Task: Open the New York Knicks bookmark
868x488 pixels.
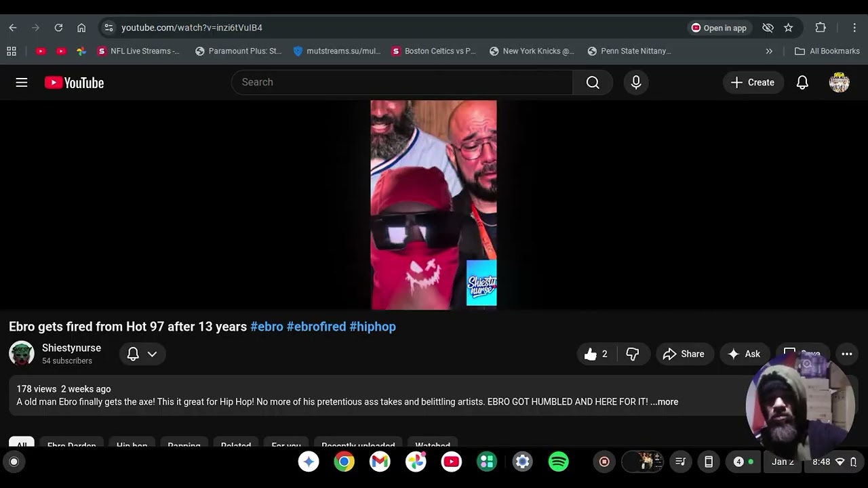Action: [532, 51]
